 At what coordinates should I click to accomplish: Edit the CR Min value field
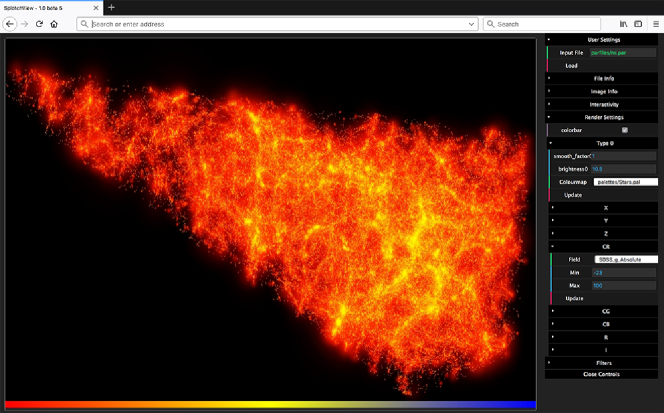[x=624, y=273]
